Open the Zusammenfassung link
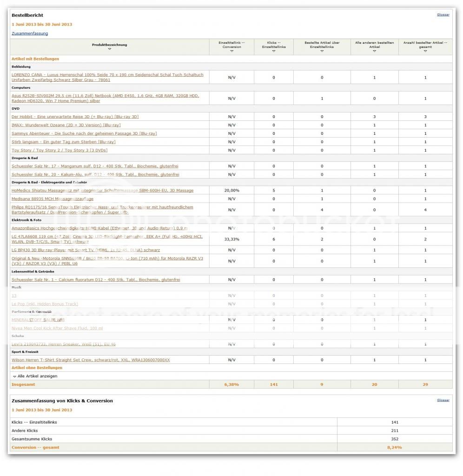The image size is (463, 476). click(30, 33)
